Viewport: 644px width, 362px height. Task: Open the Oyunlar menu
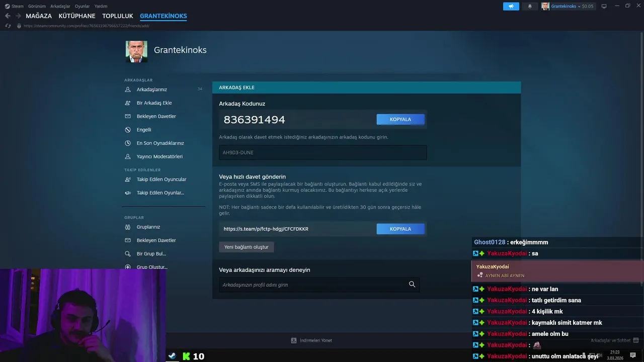[83, 6]
